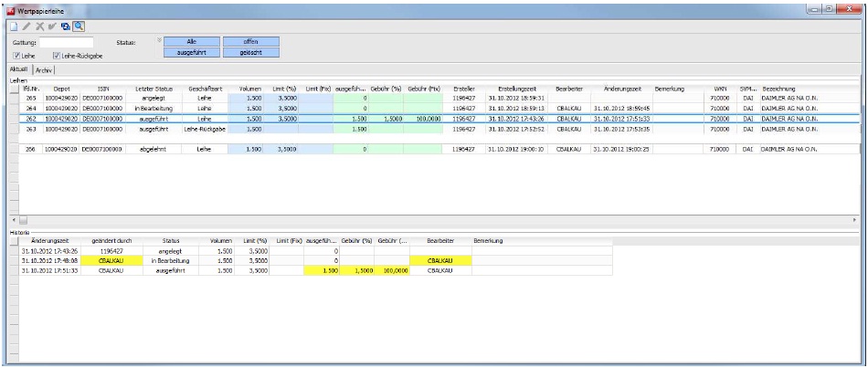Sort Leihen table by ISIN column
The height and width of the screenshot is (368, 868).
103,89
